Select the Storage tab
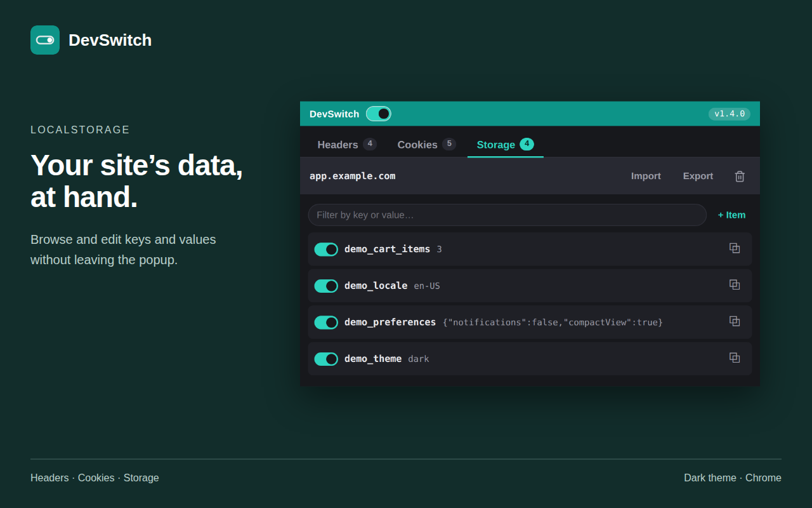The width and height of the screenshot is (812, 508). [506, 144]
